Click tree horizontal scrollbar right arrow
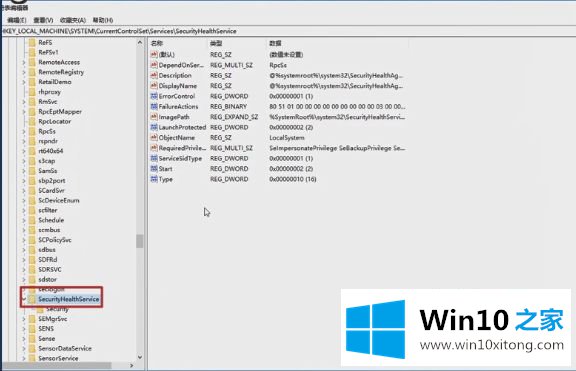Screen dimensions: 576x371 pos(132,365)
